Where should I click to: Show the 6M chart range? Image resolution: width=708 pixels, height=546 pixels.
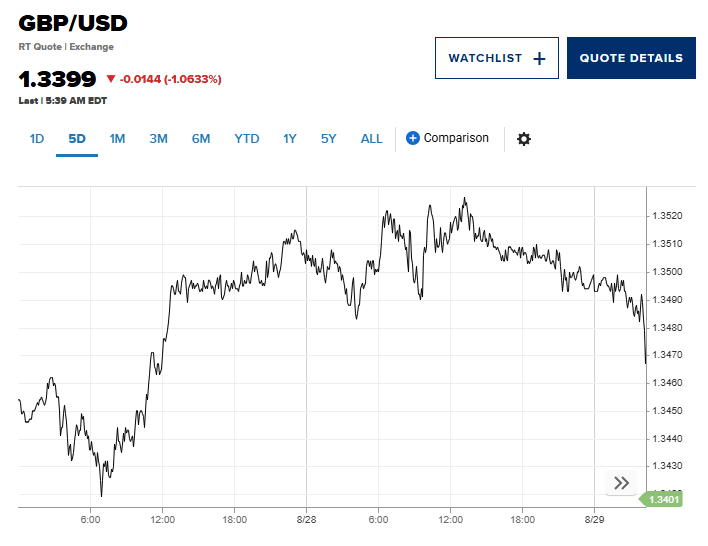[x=201, y=139]
